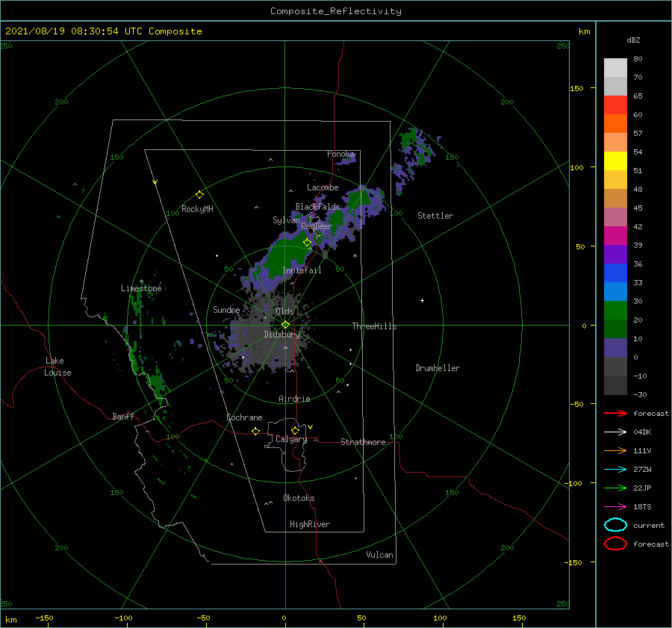Click the Calgary city label
Screen dimensions: 672x628
pyautogui.click(x=291, y=439)
